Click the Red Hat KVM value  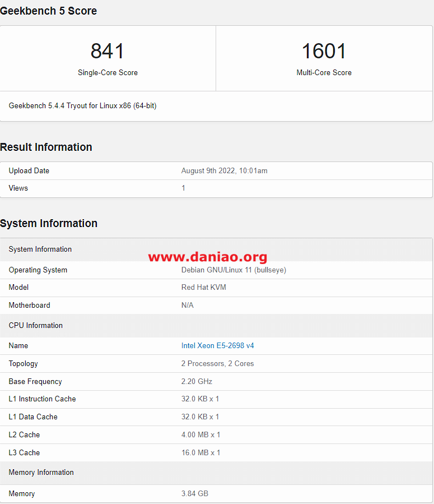pos(203,288)
